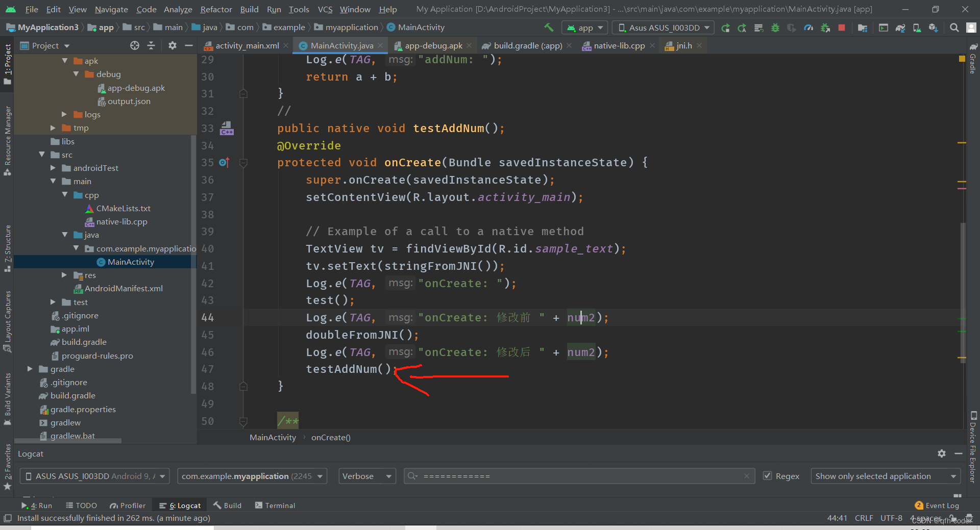The image size is (980, 530).
Task: Click the Make Project hammer icon
Action: click(549, 28)
